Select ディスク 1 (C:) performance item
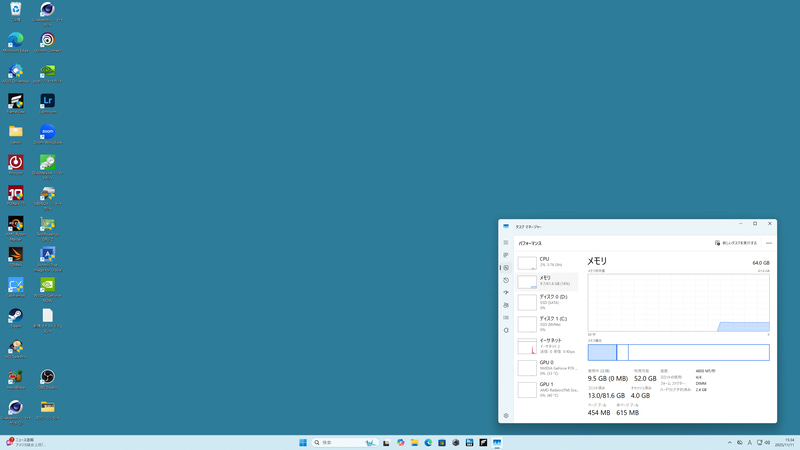This screenshot has height=450, width=800. point(547,324)
